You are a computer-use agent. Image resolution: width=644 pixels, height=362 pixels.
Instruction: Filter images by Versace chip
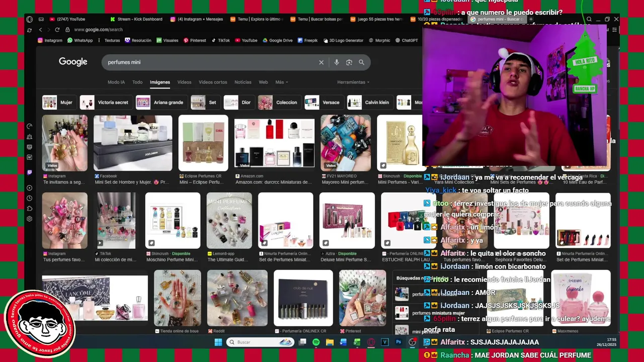click(x=324, y=102)
